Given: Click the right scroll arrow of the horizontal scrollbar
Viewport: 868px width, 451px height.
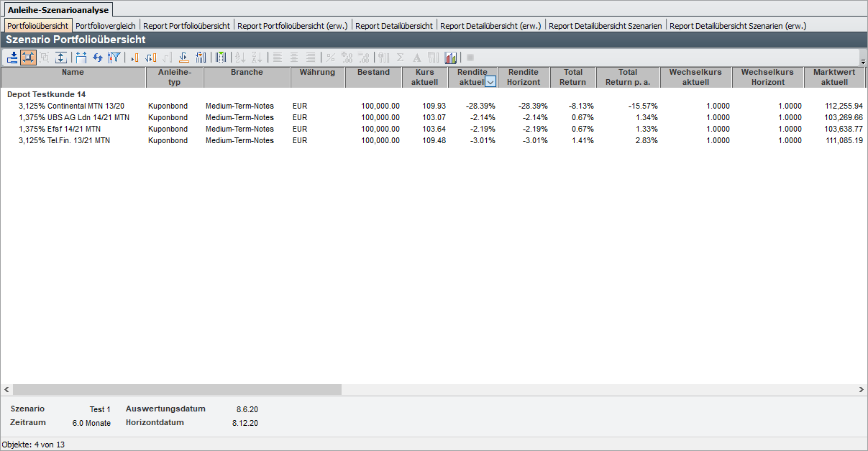Looking at the screenshot, I should (862, 389).
